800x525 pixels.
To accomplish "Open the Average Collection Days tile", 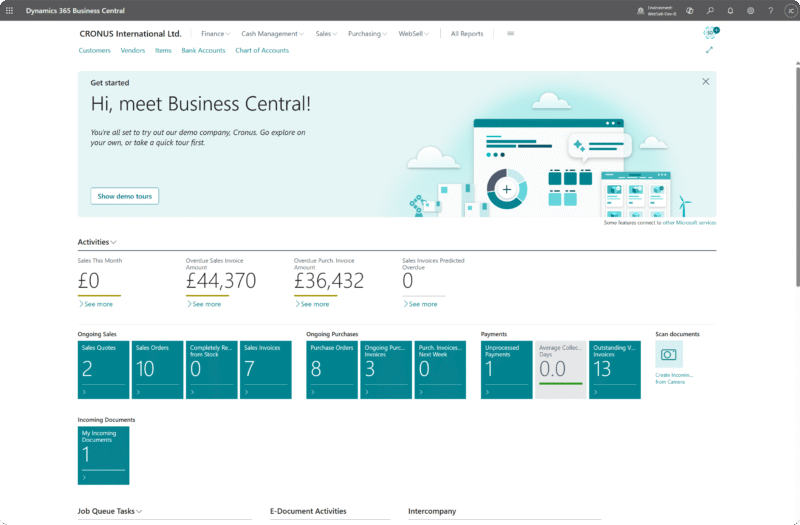I will click(561, 370).
